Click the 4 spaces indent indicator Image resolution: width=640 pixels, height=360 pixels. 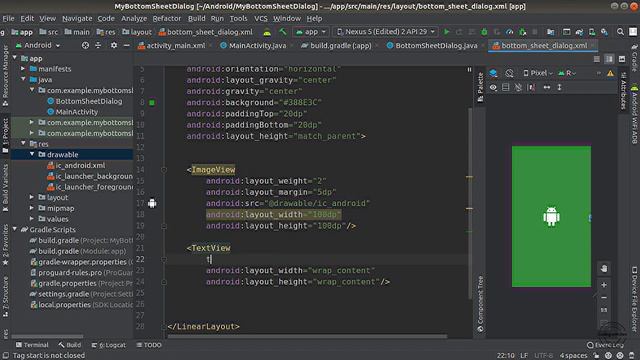pos(573,356)
